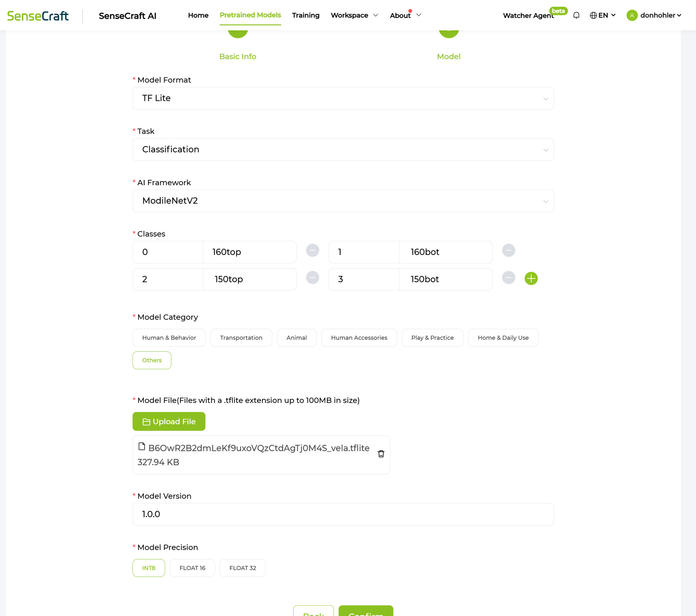This screenshot has width=696, height=616.
Task: Open the donhohler account avatar menu
Action: (632, 15)
